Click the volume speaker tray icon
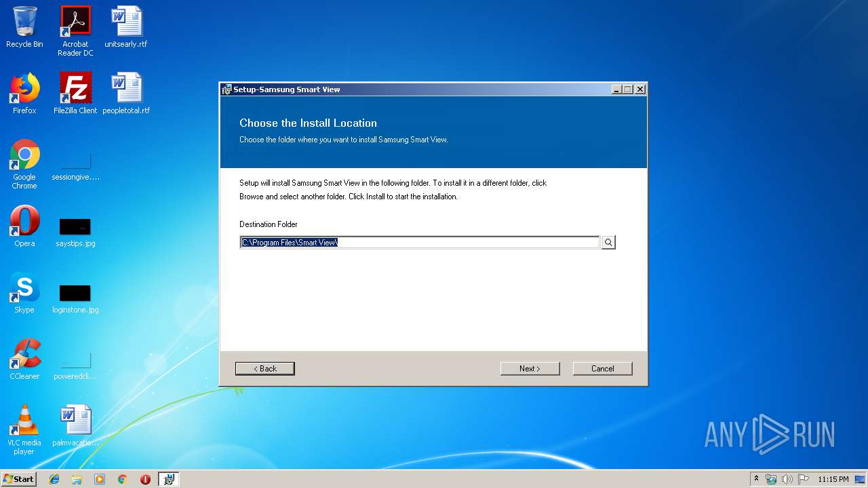868x488 pixels. pyautogui.click(x=787, y=479)
